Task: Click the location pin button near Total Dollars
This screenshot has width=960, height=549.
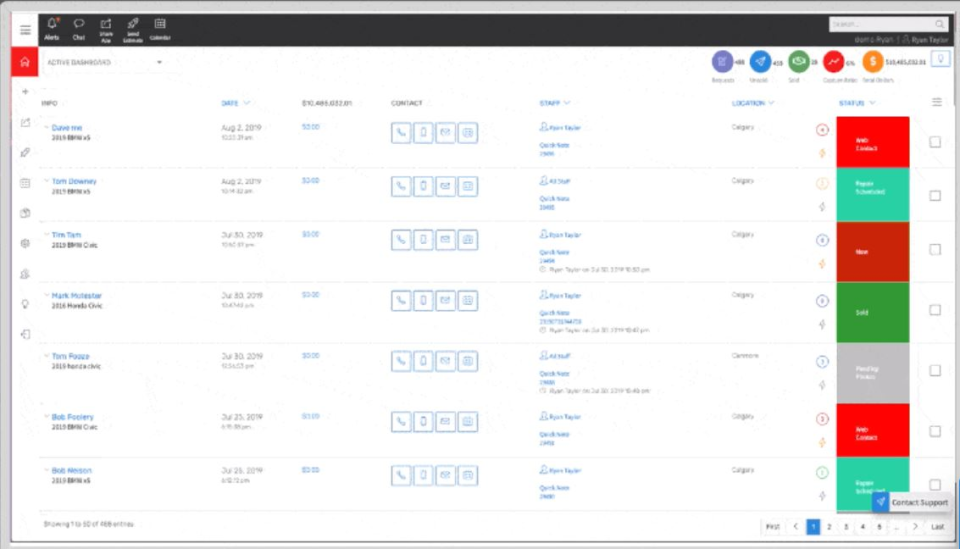Action: [x=940, y=59]
